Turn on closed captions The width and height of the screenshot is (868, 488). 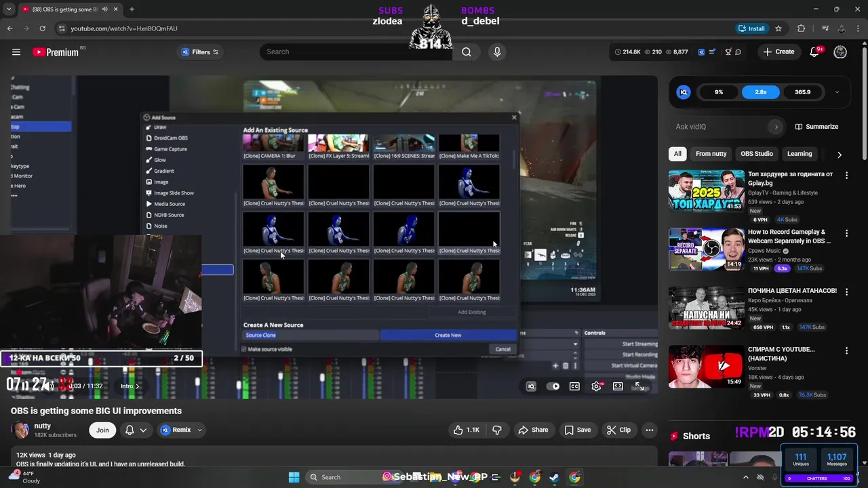[x=574, y=386]
